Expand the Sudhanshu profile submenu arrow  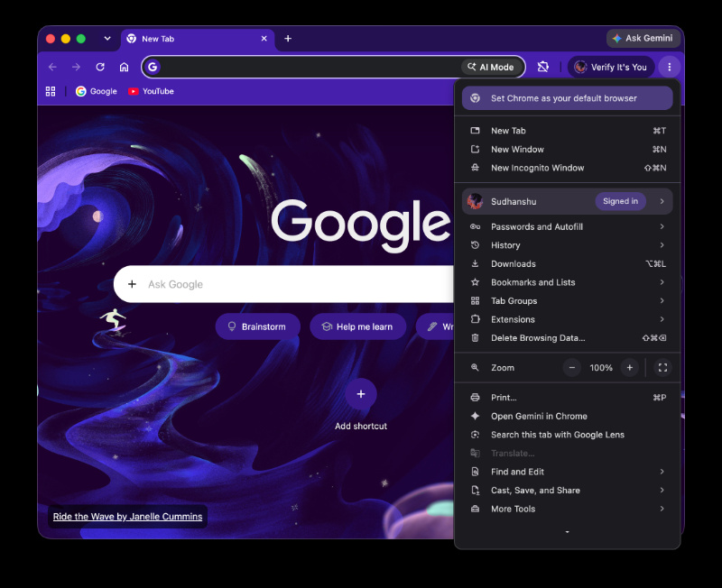(662, 201)
